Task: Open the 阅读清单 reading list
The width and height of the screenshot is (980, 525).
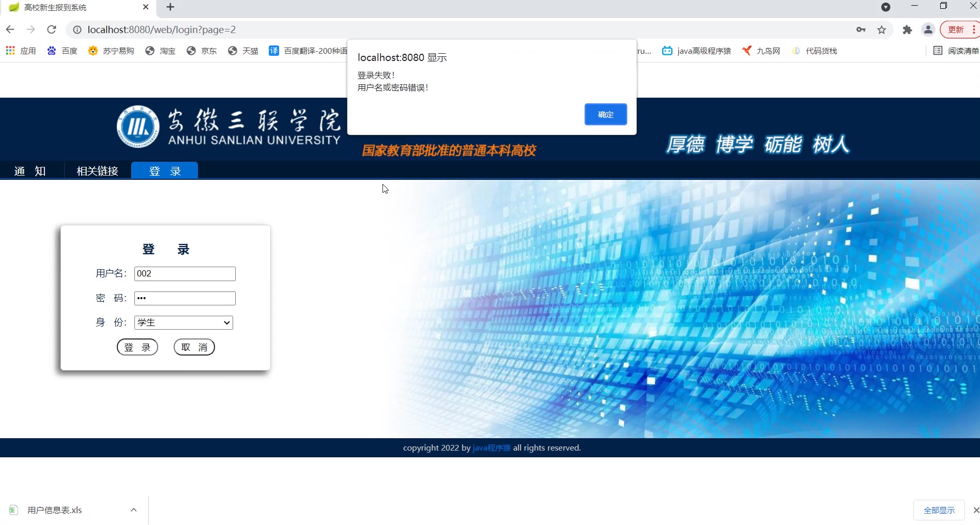Action: pos(956,51)
